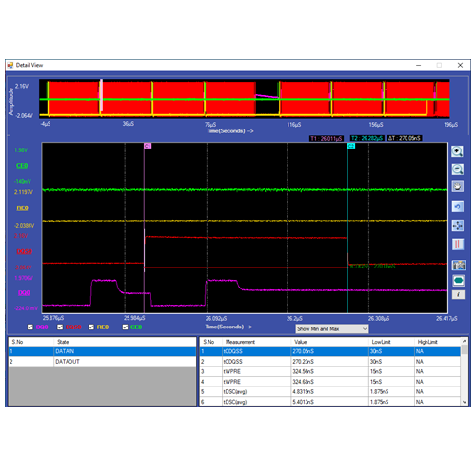The width and height of the screenshot is (476, 476).
Task: Open the Show Min and Max dropdown
Action: coord(332,329)
